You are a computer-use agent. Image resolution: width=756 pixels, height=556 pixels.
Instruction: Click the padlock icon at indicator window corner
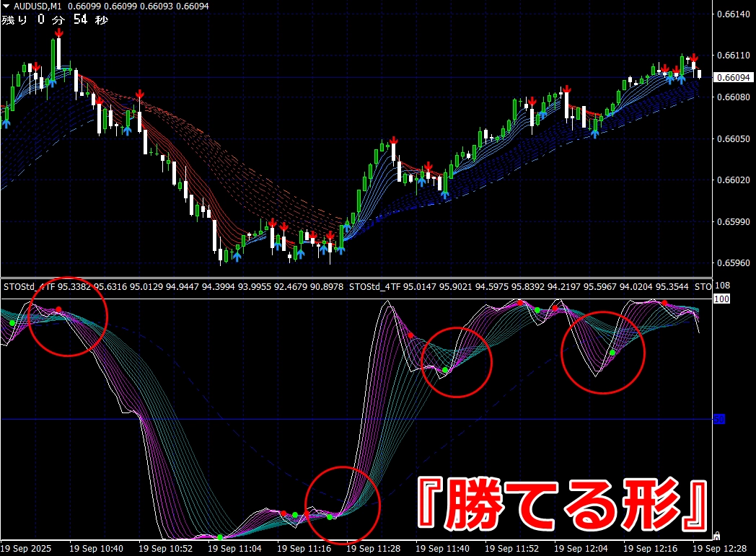pyautogui.click(x=716, y=536)
